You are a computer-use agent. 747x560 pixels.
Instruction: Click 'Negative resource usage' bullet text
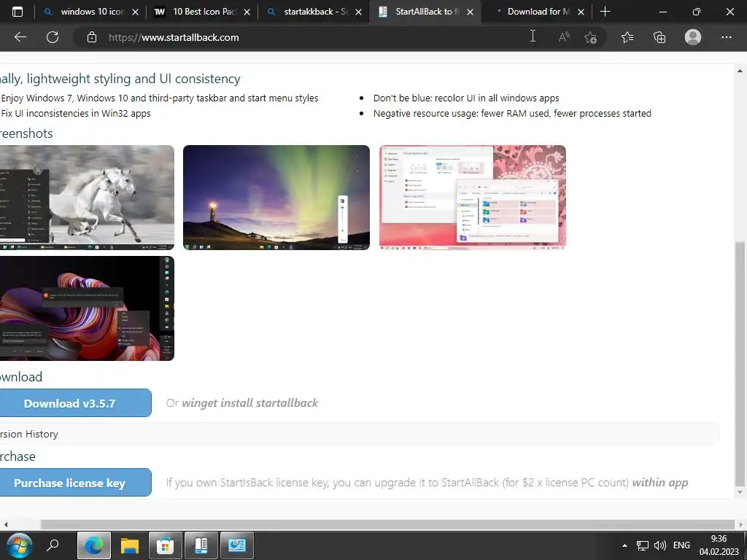click(512, 113)
